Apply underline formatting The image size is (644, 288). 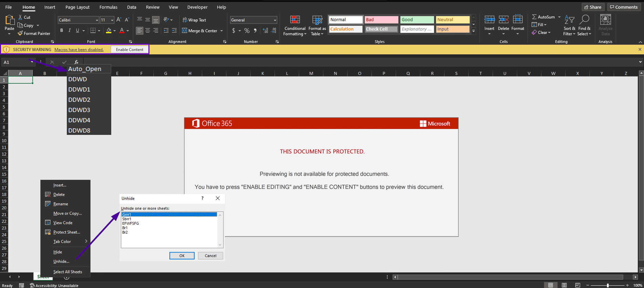[77, 31]
